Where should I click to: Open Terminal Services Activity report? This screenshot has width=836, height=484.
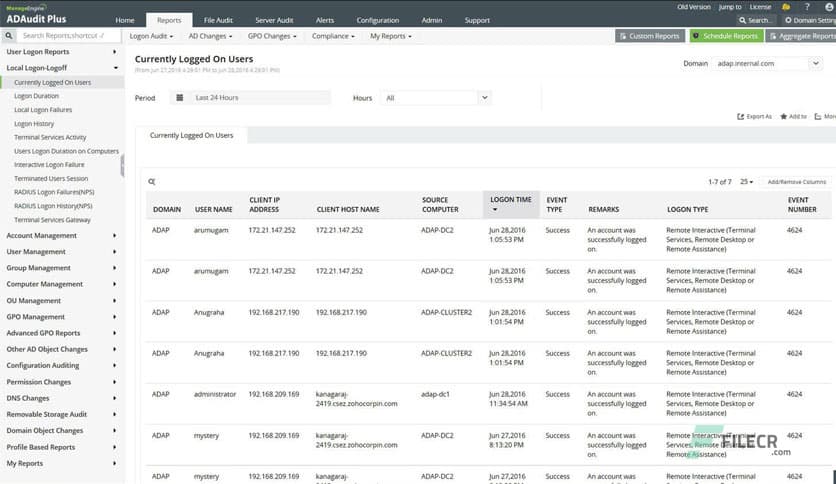tap(50, 138)
